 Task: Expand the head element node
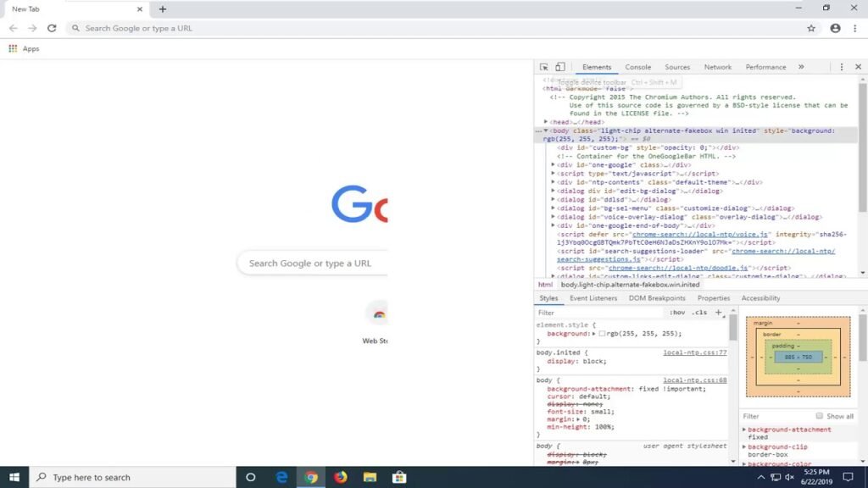coord(546,122)
